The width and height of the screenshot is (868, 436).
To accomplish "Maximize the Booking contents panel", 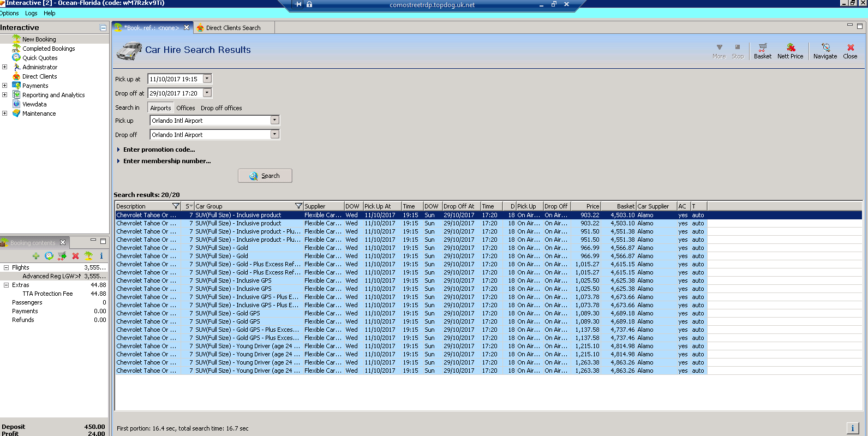I will [103, 241].
